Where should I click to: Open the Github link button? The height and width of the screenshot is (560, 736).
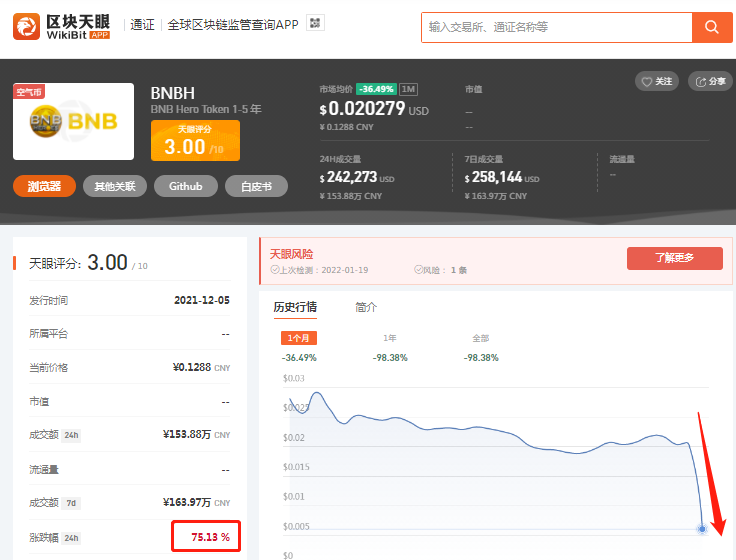(x=185, y=186)
